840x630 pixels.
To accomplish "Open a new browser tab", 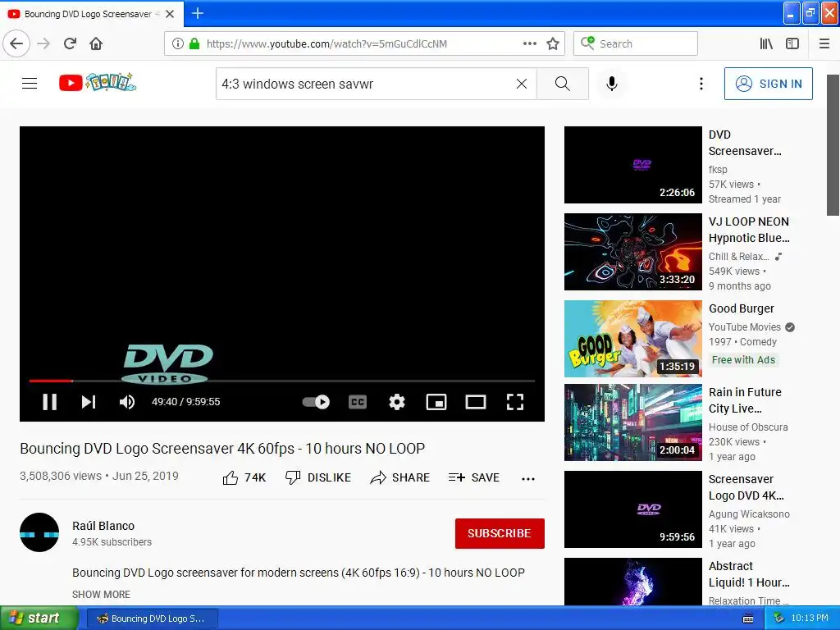I will coord(197,13).
